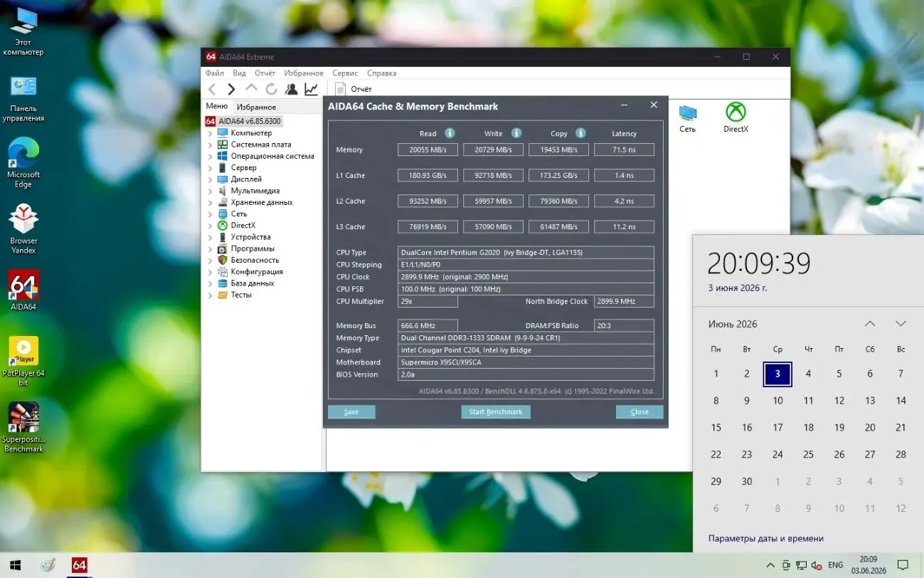Viewport: 924px width, 578px height.
Task: Click the Save button in benchmark dialog
Action: [x=351, y=411]
